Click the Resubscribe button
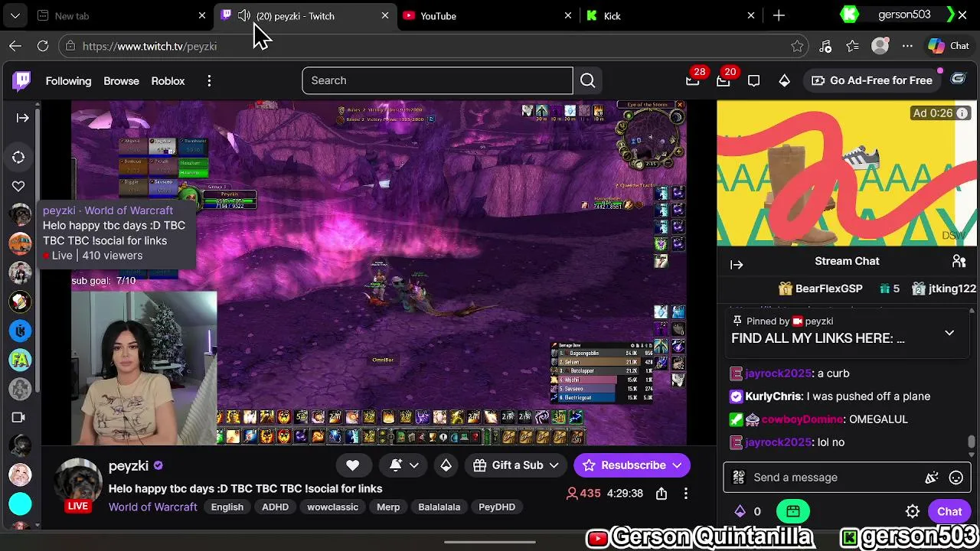This screenshot has height=551, width=980. click(632, 465)
